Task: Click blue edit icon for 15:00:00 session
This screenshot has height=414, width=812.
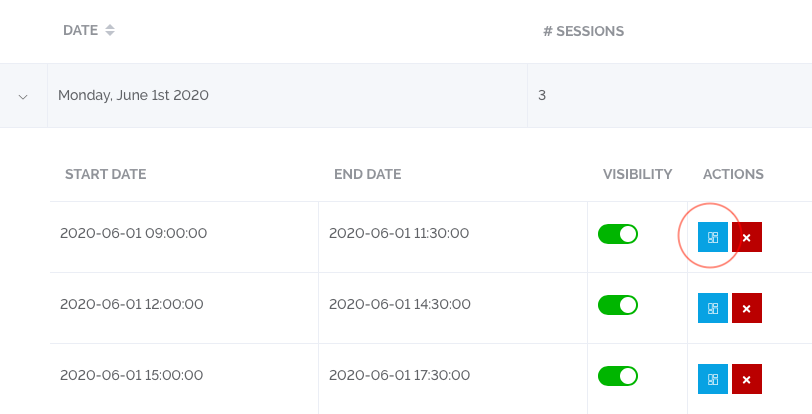Action: pos(712,380)
